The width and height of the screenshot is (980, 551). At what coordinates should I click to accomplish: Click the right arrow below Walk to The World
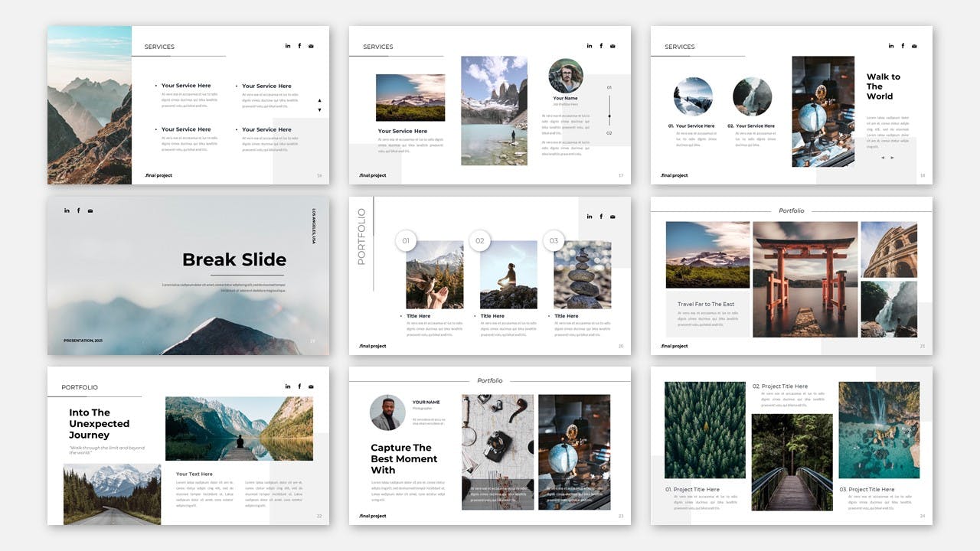pos(892,158)
